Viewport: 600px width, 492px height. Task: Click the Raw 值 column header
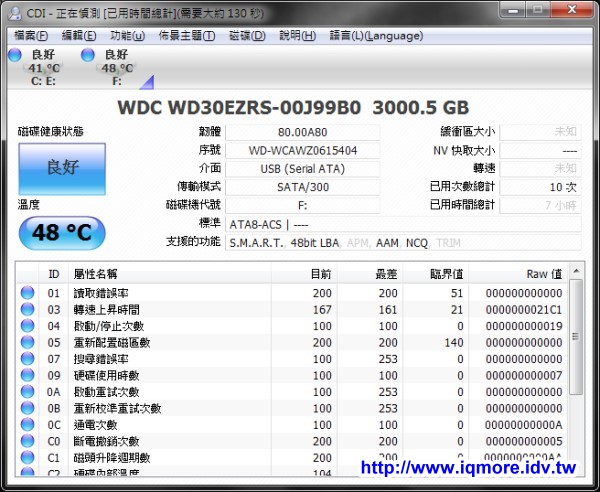click(x=518, y=274)
